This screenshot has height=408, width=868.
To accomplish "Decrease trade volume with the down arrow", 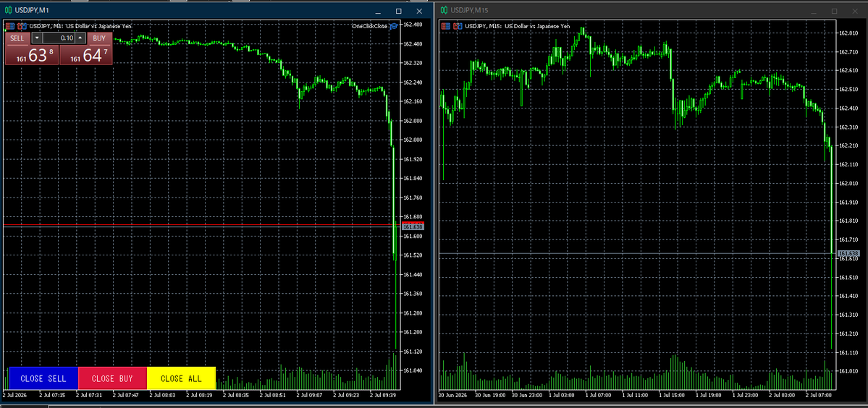I will [36, 38].
